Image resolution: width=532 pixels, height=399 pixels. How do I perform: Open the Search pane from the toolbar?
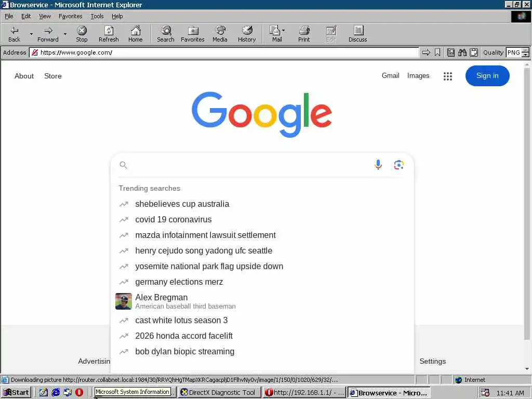tap(166, 34)
